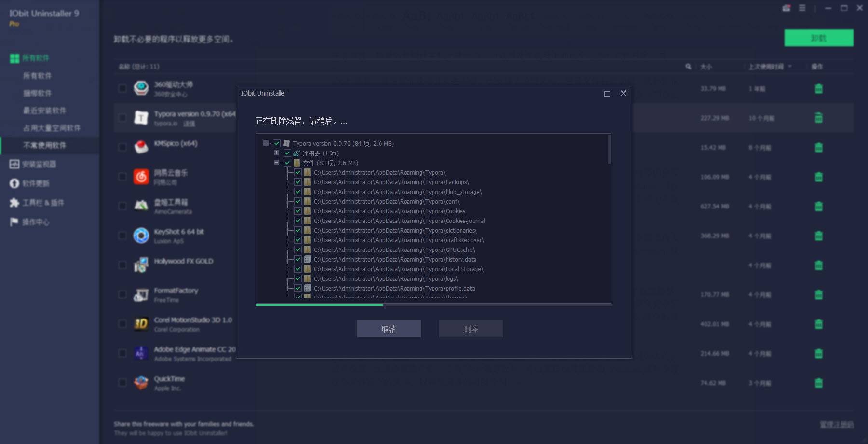Click the green trash icon for 360驱动大师

tap(818, 89)
